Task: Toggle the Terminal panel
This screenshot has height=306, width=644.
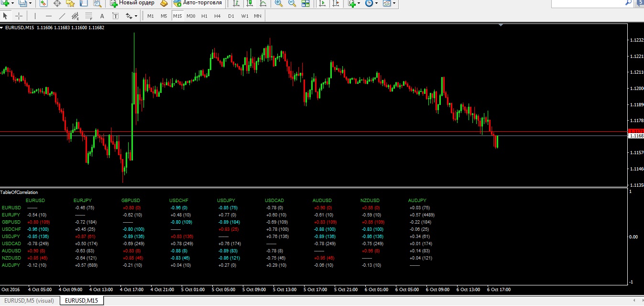Action: pos(84,3)
